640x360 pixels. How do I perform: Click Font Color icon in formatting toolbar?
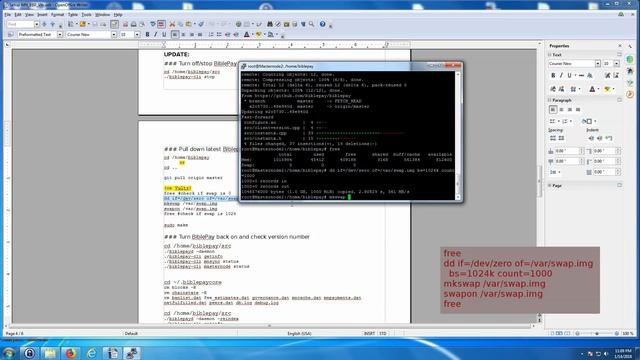(x=247, y=35)
